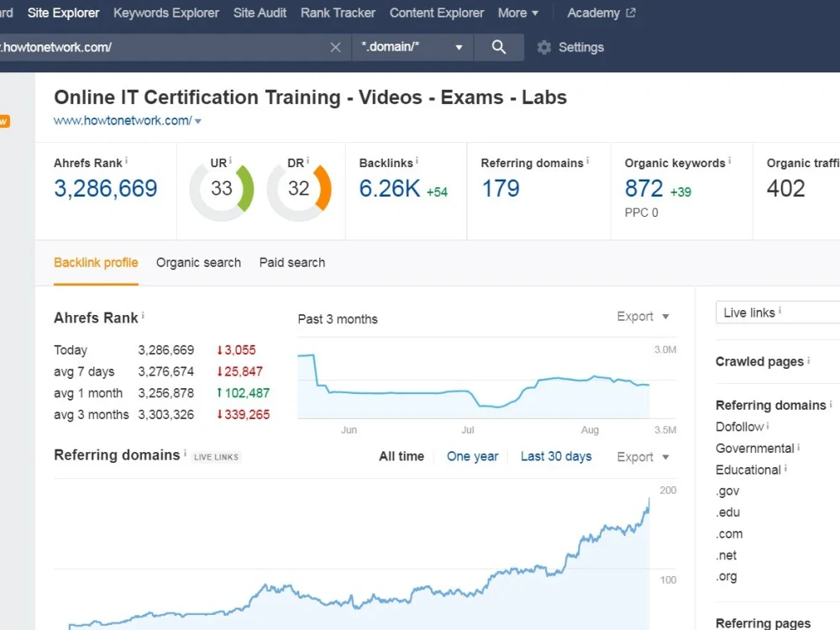Click the search magnifier button
840x630 pixels.
pos(499,47)
